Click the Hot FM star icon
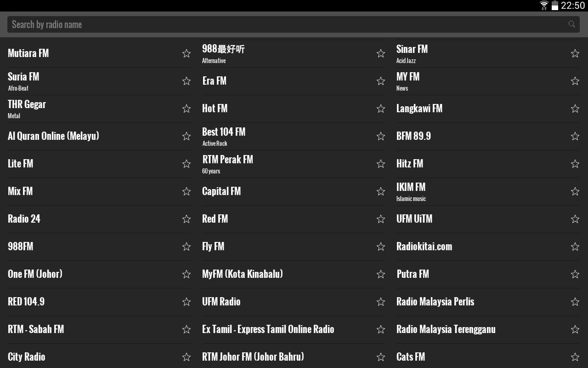 [x=381, y=109]
